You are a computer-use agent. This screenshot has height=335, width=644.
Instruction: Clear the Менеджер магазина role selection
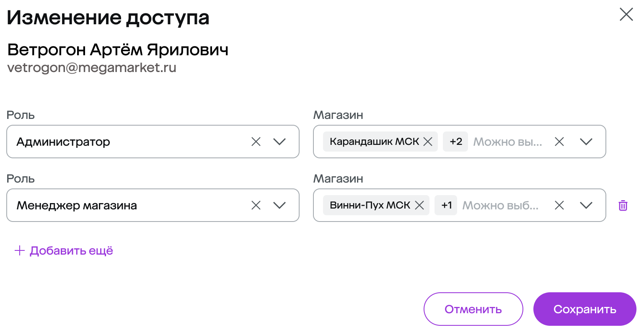tap(256, 206)
